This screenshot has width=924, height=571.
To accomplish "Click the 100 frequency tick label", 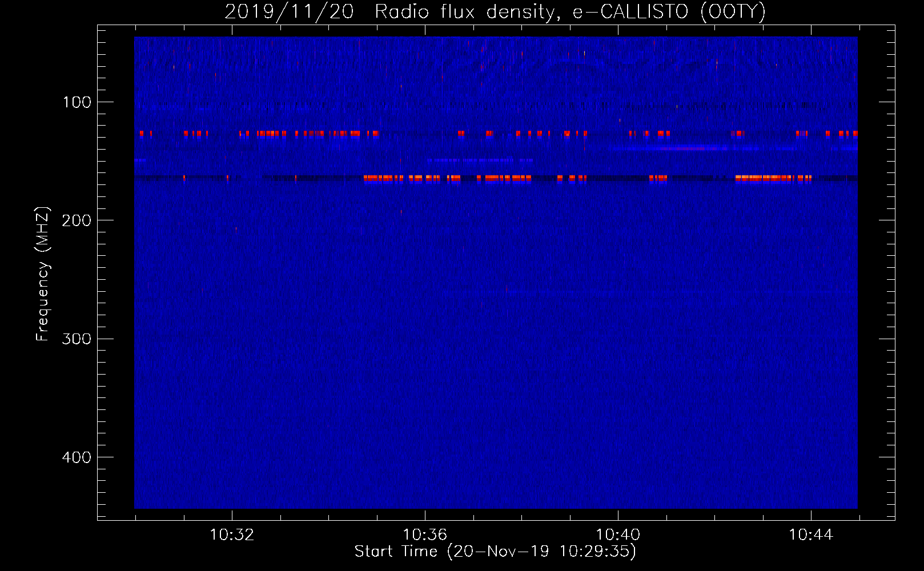I will click(x=77, y=102).
